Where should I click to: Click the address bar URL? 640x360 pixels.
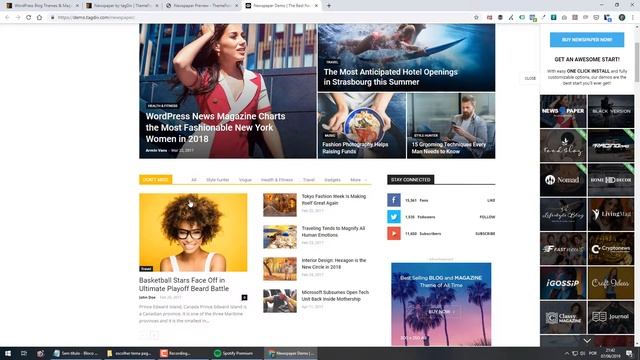click(x=96, y=18)
